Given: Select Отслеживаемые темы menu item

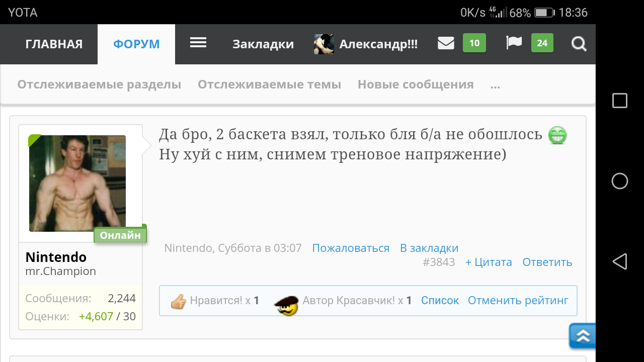Looking at the screenshot, I should 269,84.
